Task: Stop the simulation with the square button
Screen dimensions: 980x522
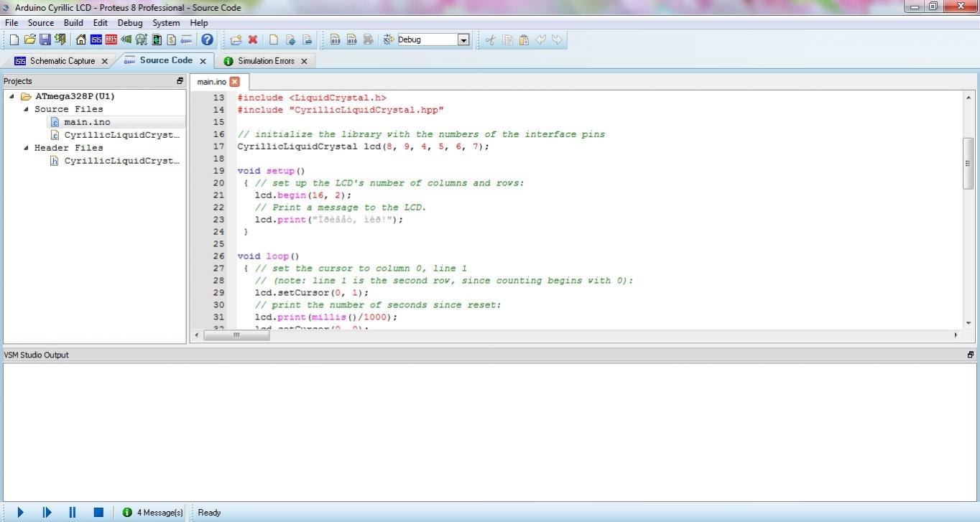Action: 98,512
